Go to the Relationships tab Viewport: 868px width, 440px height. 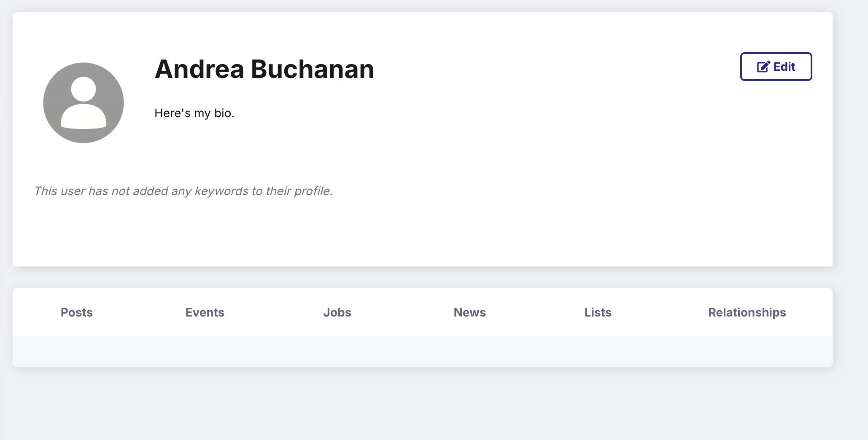pos(747,312)
